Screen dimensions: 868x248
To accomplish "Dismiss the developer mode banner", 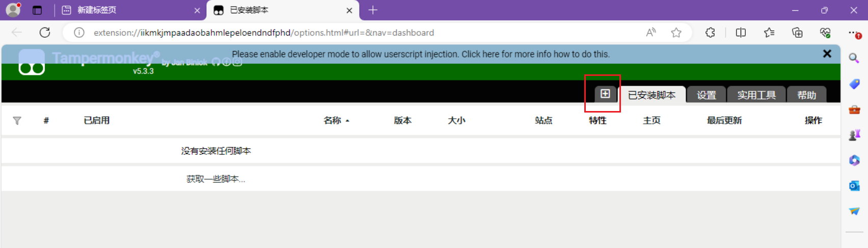I will click(827, 53).
